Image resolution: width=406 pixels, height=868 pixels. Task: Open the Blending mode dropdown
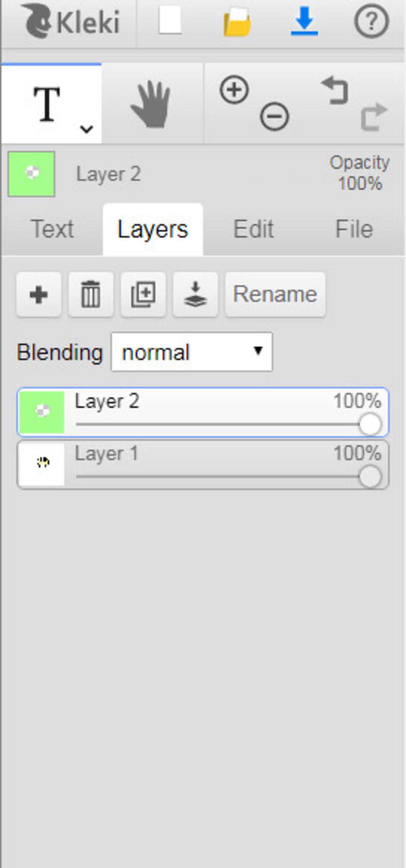click(x=192, y=352)
